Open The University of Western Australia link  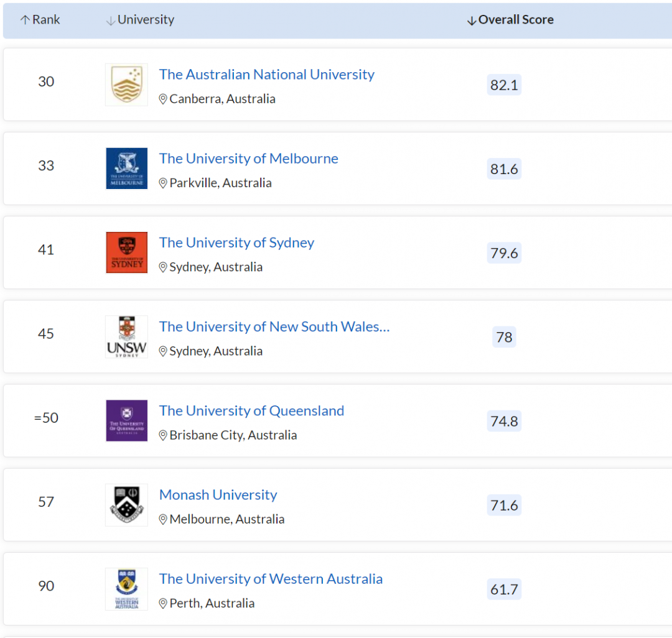[271, 579]
